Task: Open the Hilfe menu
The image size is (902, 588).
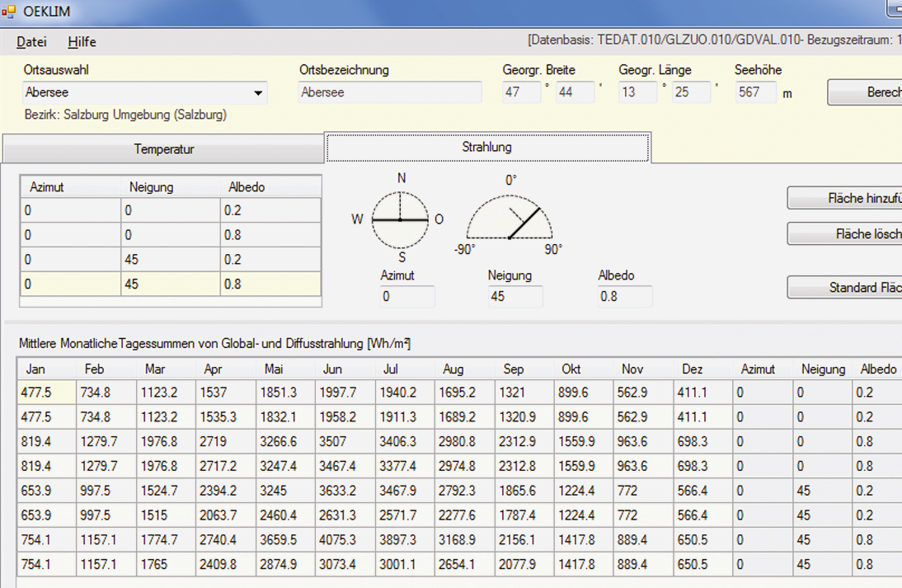Action: [82, 41]
